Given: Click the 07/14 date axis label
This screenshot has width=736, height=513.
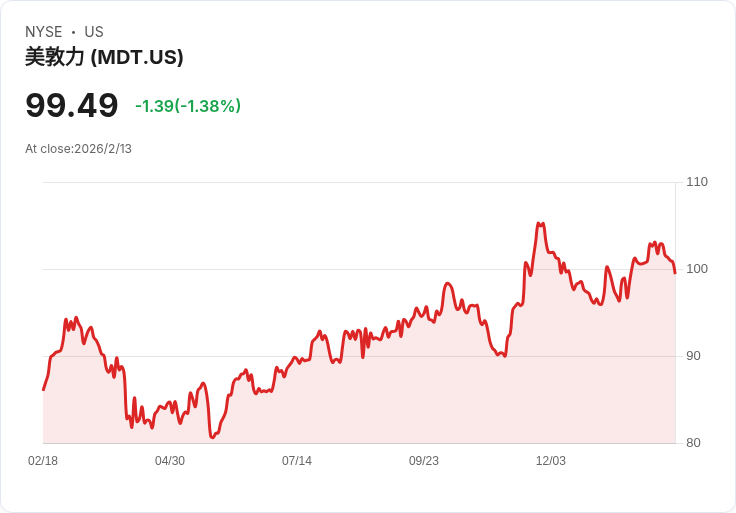Looking at the screenshot, I should (x=297, y=461).
